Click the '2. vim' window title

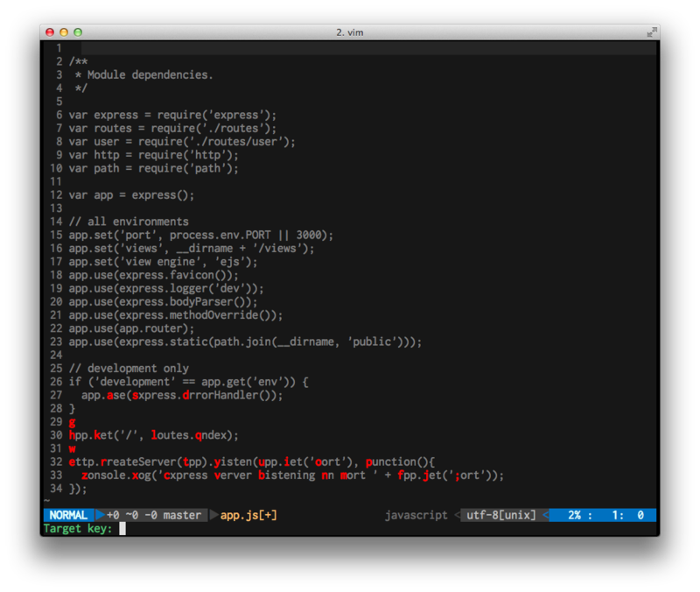[350, 32]
